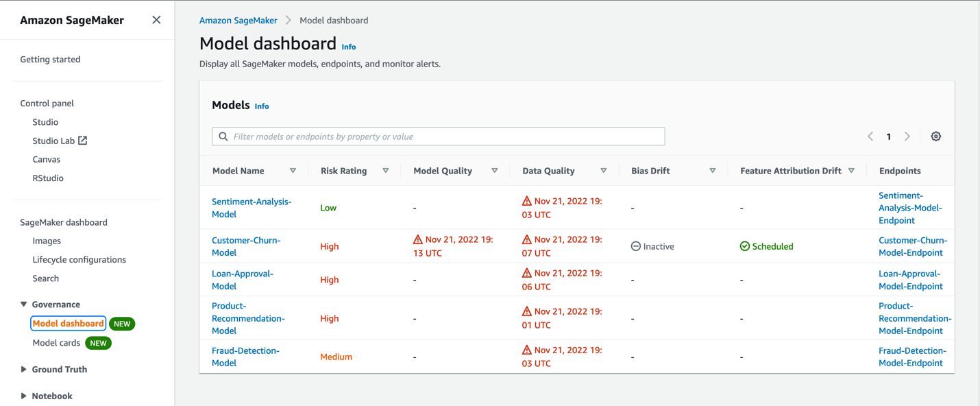Screen dimensions: 980x406
Task: Click High risk rating for Loan-Approval-Model
Action: [330, 280]
